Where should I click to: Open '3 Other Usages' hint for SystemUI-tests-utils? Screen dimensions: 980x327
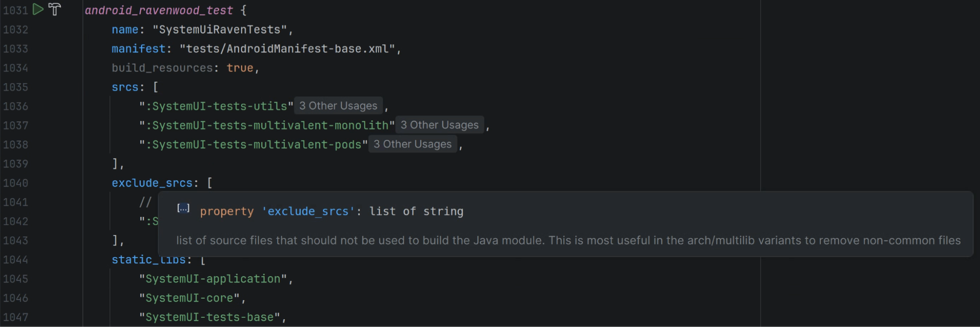[x=338, y=106]
